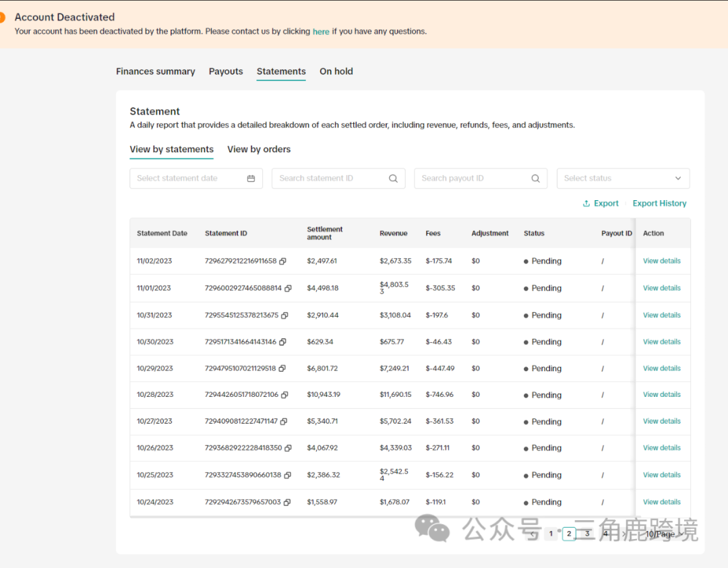
Task: Go to page 1 of statements
Action: (551, 534)
